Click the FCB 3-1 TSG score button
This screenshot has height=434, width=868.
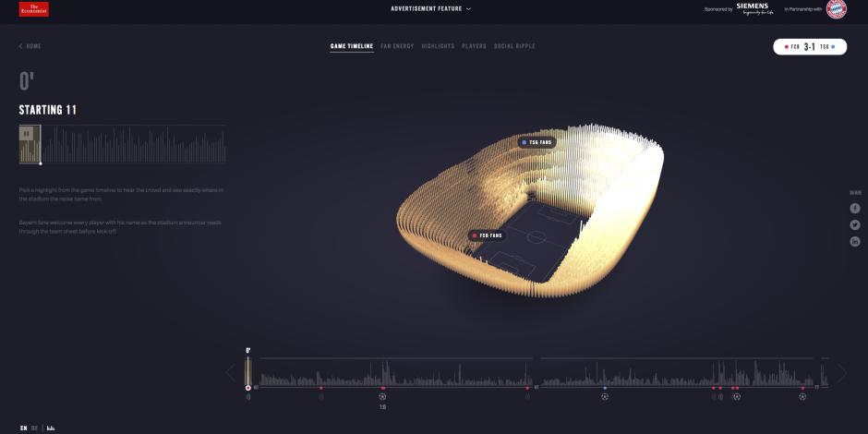point(810,46)
